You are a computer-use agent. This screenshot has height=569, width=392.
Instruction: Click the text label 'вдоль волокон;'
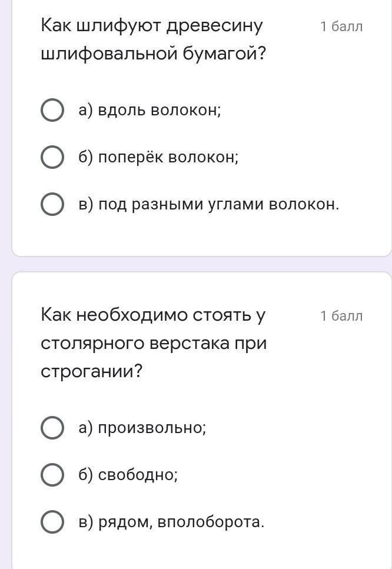click(160, 110)
